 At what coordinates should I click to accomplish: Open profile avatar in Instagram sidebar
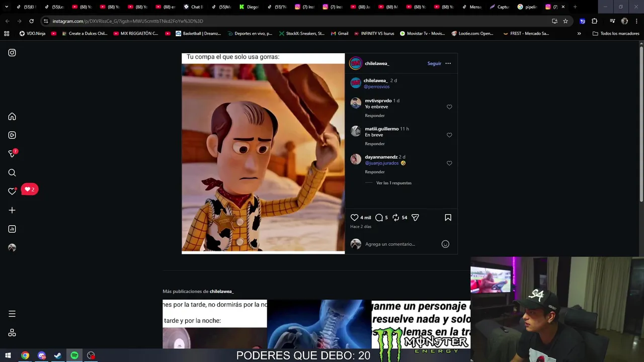pyautogui.click(x=12, y=248)
